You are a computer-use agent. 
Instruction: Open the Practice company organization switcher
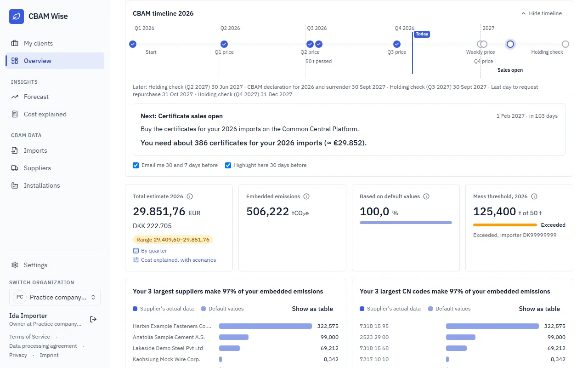tap(55, 297)
